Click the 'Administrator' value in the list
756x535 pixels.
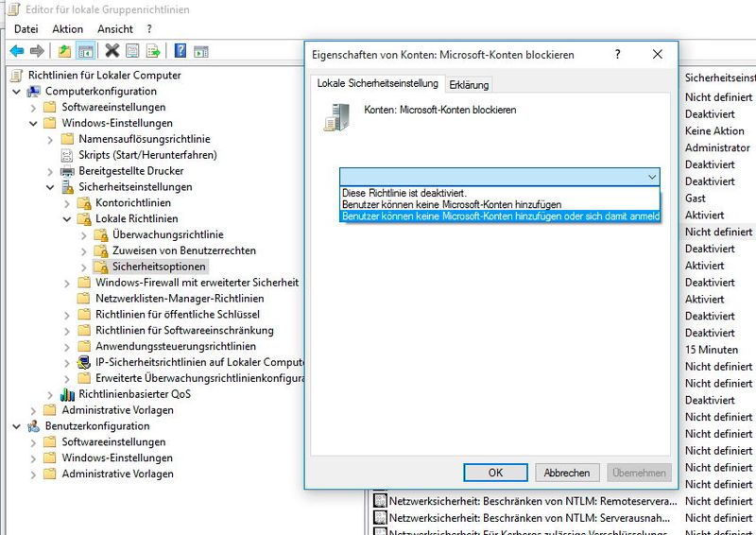pos(717,147)
